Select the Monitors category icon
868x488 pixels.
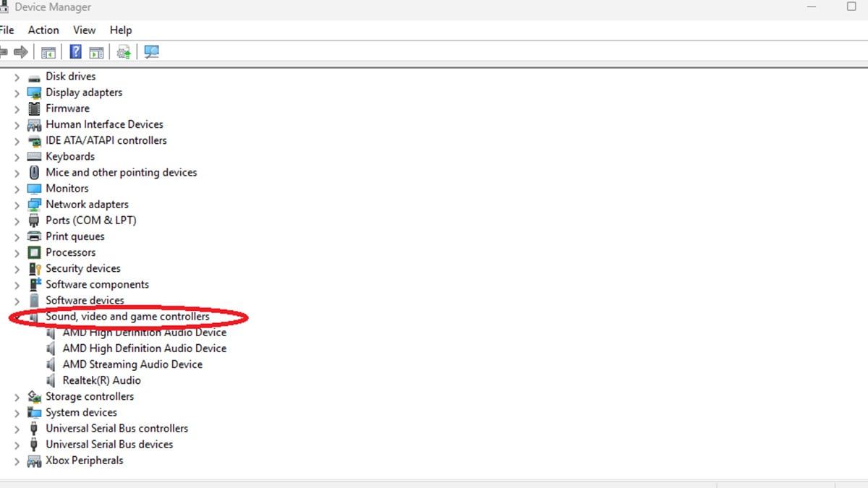tap(34, 188)
